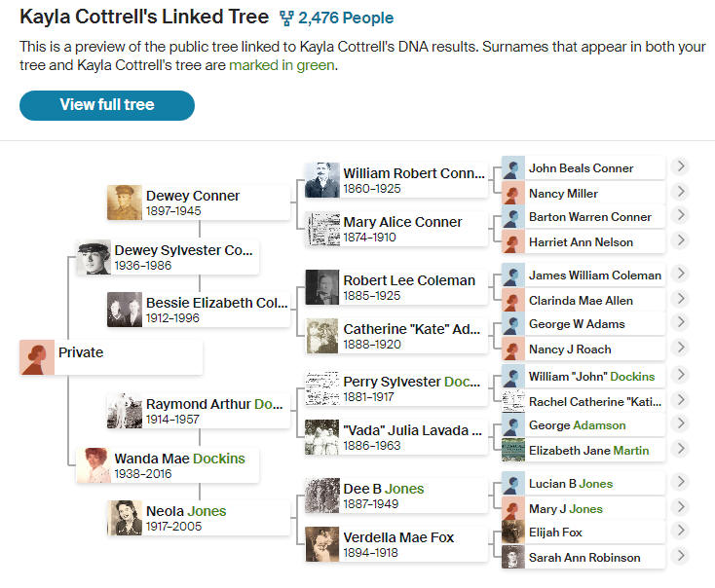715x588 pixels.
Task: Open Dewey Conner's portrait photo
Action: coord(125,202)
